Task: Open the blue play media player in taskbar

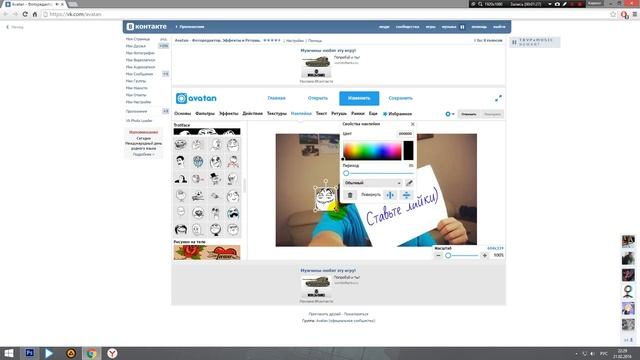Action: [49, 353]
